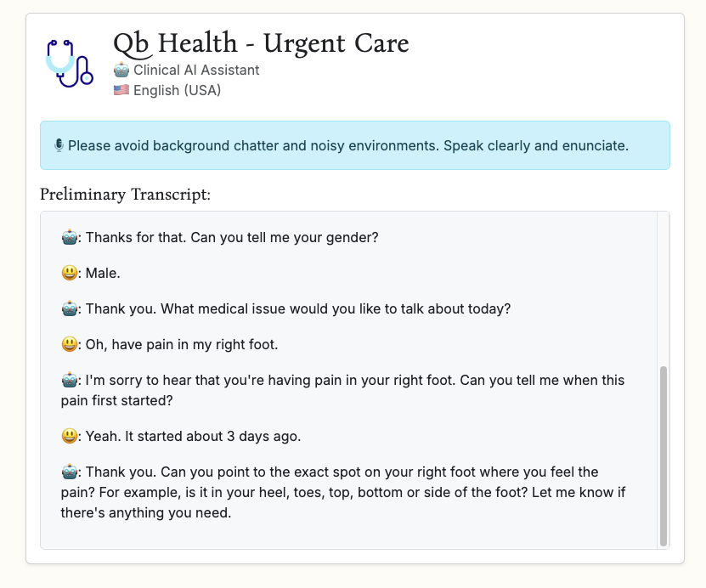This screenshot has height=588, width=706.
Task: Click robot avatar beside "Thanks for that" message
Action: pyautogui.click(x=70, y=238)
